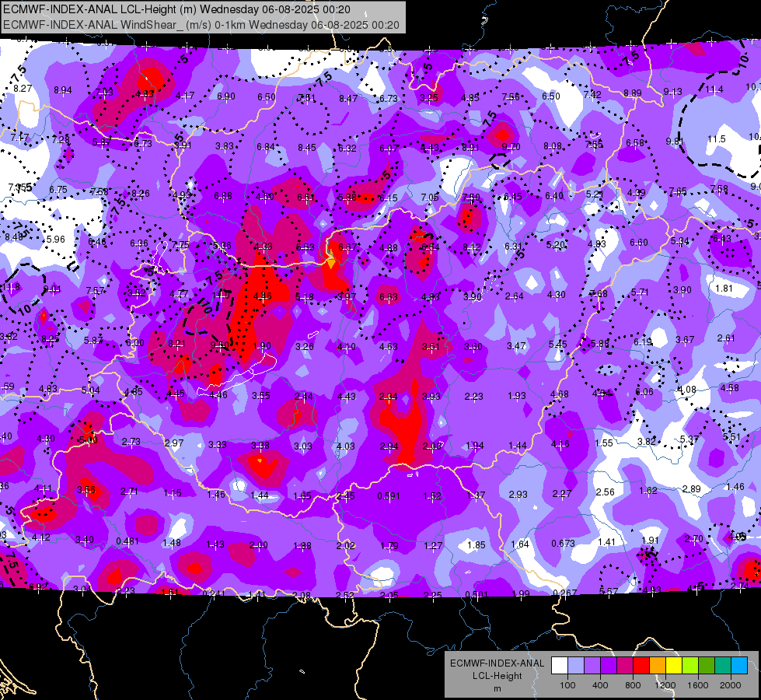
Task: Select the grid value '8.94'
Action: point(63,90)
